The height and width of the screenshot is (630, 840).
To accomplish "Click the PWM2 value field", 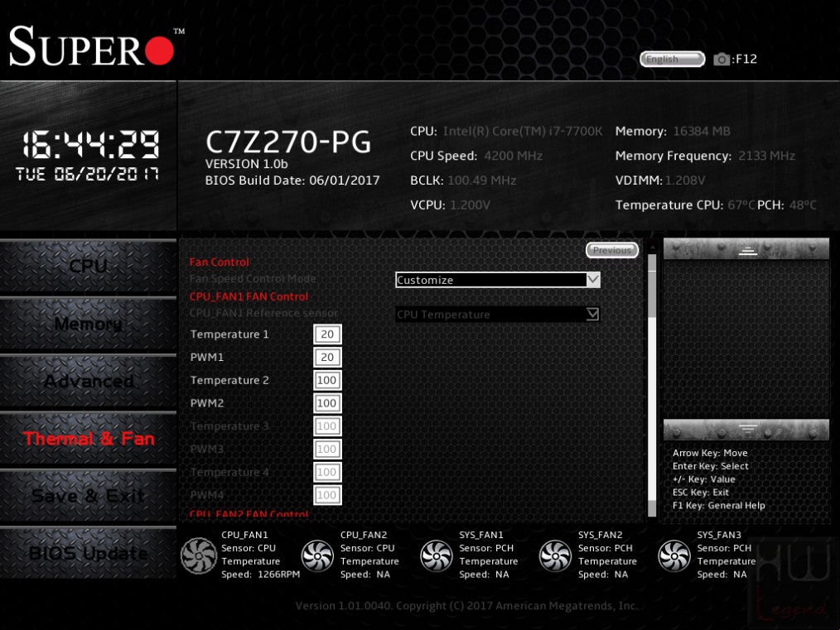I will click(x=327, y=403).
